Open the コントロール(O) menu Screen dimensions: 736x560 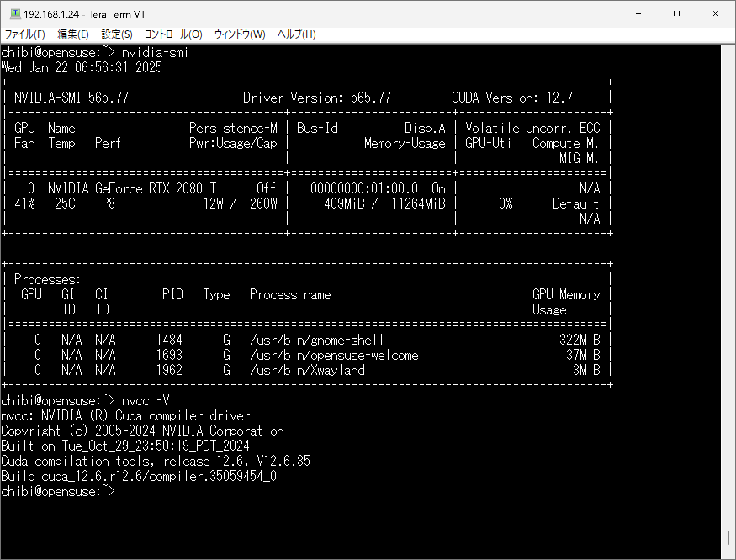click(173, 34)
